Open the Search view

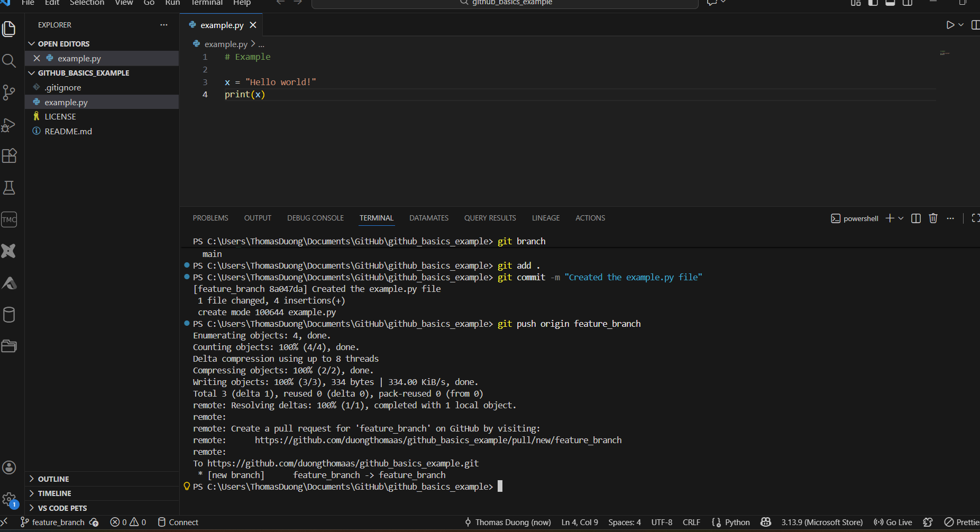tap(9, 61)
